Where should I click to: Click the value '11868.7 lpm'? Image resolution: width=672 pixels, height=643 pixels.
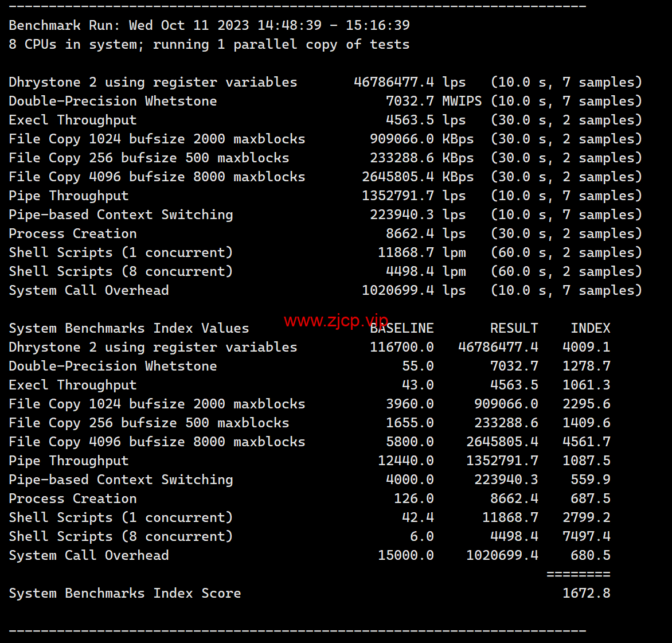point(421,252)
